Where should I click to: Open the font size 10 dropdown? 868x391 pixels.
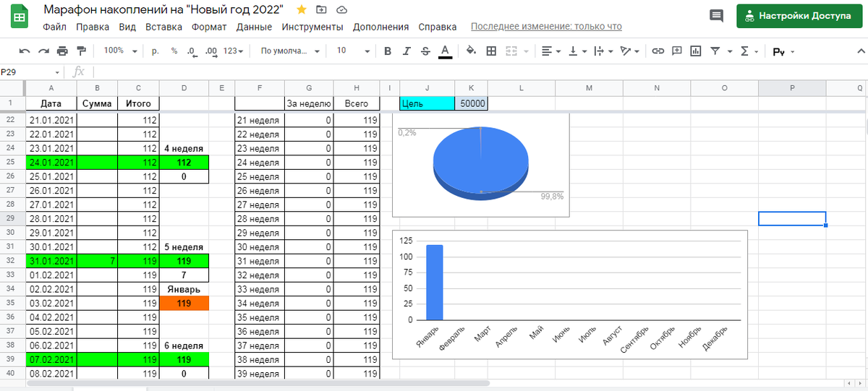(353, 51)
